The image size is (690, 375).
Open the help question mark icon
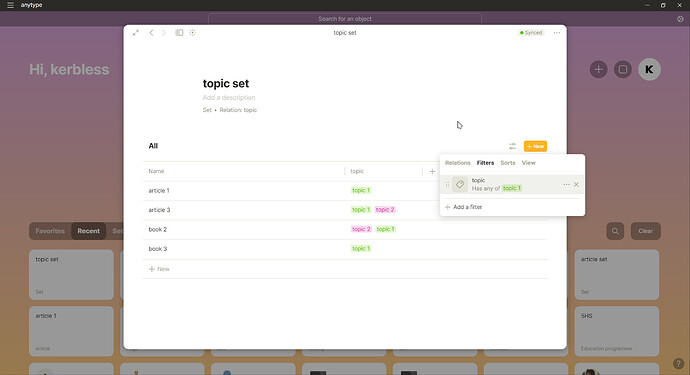pos(678,364)
